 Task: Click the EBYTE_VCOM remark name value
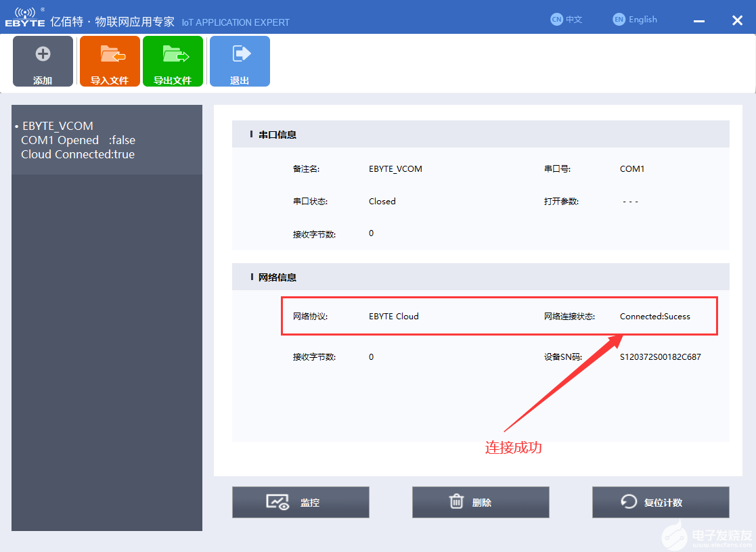coord(395,168)
